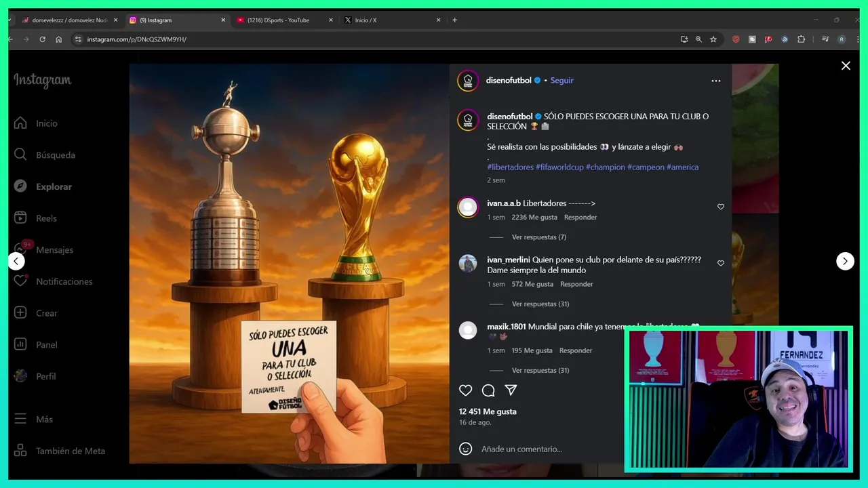Open browser zoom magnifier icon
This screenshot has height=488, width=868.
point(698,39)
